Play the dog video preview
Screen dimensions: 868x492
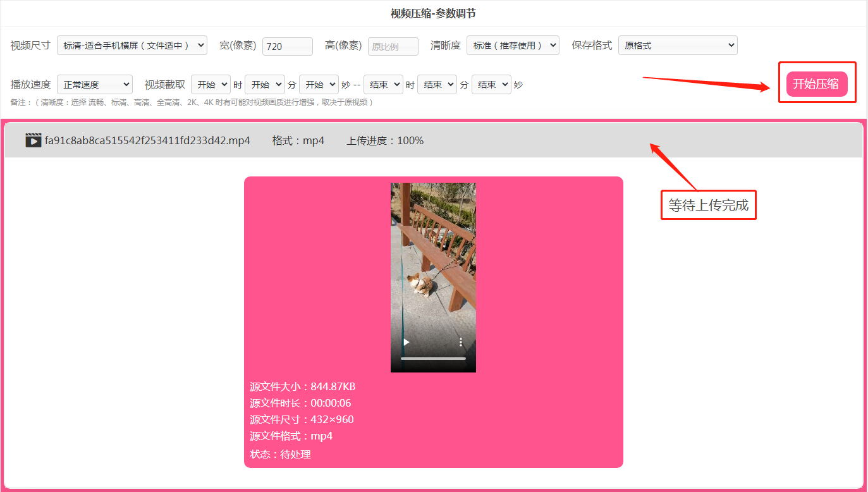tap(406, 342)
